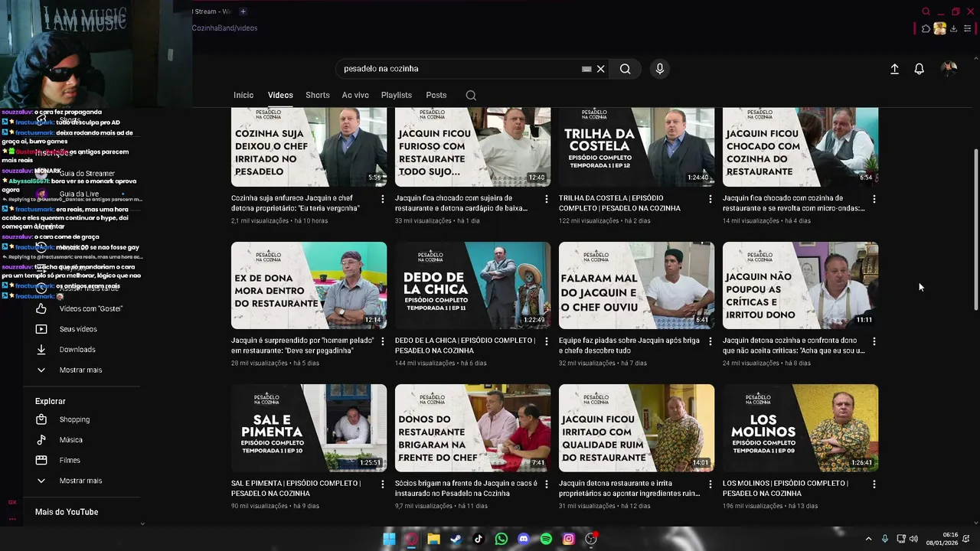Open the YouTube account avatar menu
The height and width of the screenshot is (551, 980).
coord(949,69)
